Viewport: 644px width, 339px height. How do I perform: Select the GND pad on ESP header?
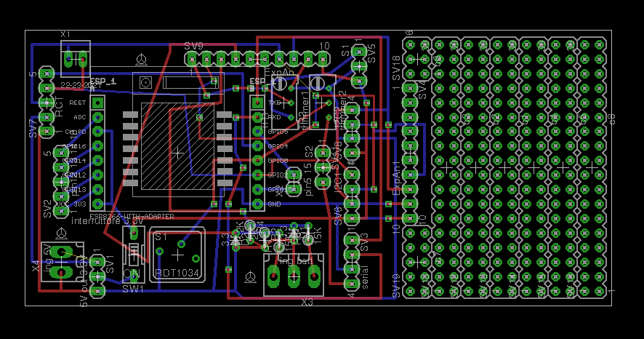pyautogui.click(x=257, y=204)
